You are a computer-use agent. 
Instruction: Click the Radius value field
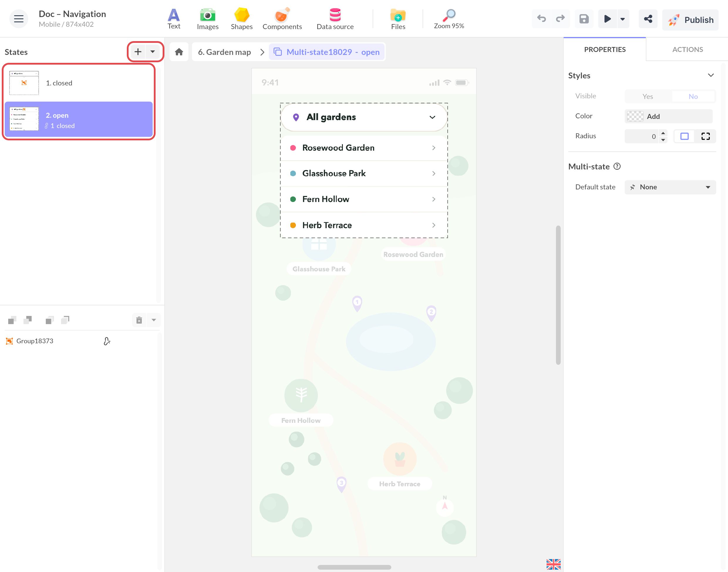641,136
